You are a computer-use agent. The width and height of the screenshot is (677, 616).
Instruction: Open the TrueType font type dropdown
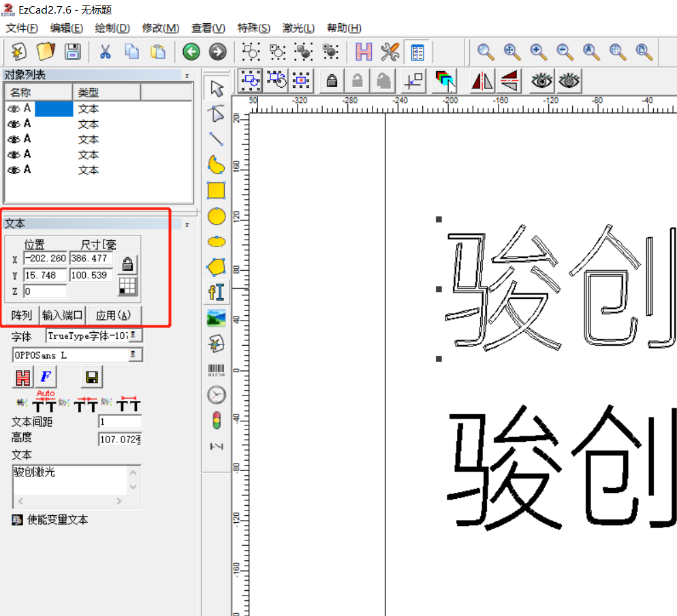tap(135, 335)
